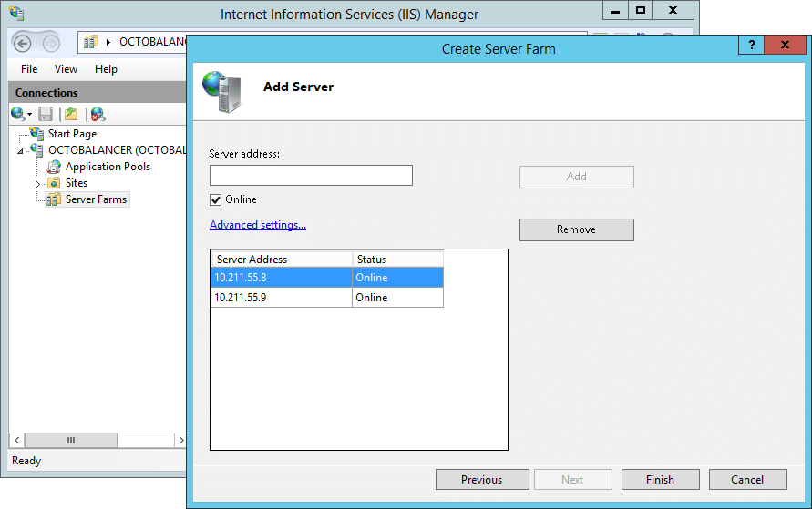The height and width of the screenshot is (509, 812).
Task: Click the Finish button
Action: (x=660, y=480)
